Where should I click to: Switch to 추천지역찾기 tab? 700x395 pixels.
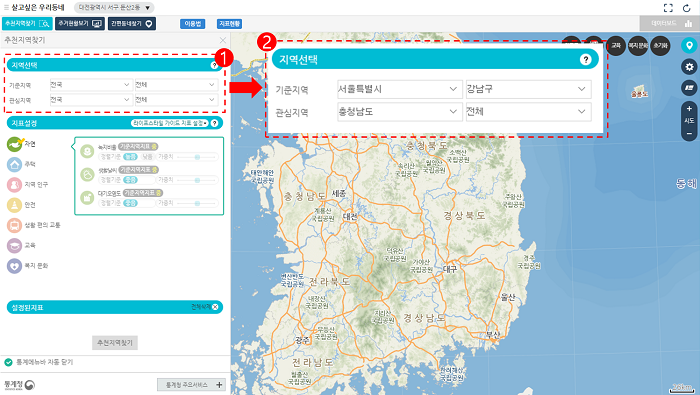coord(27,24)
